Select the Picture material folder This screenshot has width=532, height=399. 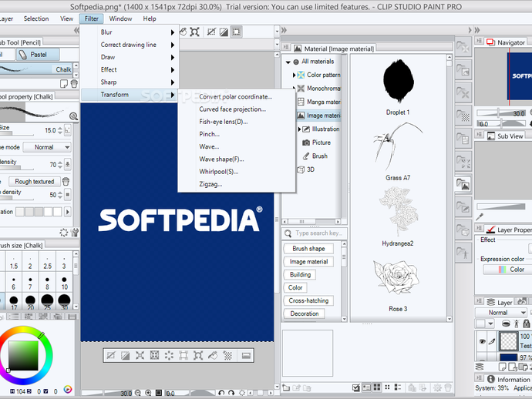pos(317,142)
